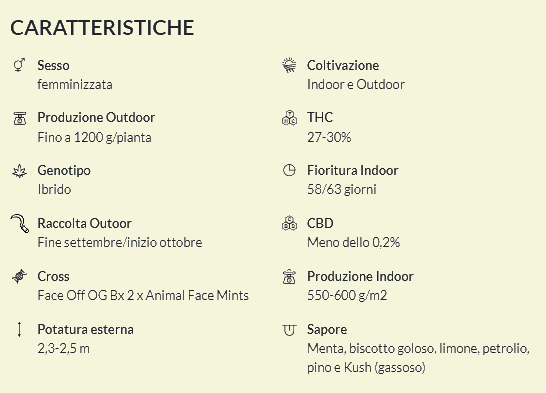Click the sun and field icon beside Coltivazione

click(x=289, y=65)
